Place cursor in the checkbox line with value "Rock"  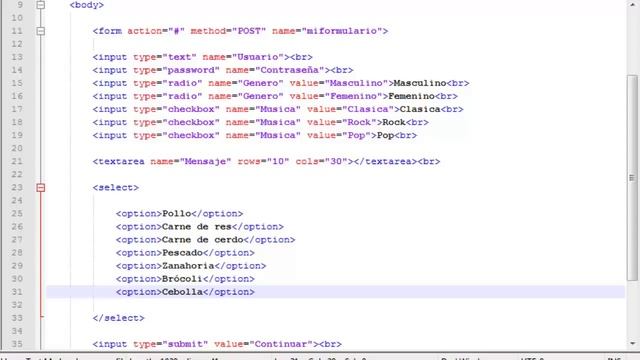tap(260, 122)
